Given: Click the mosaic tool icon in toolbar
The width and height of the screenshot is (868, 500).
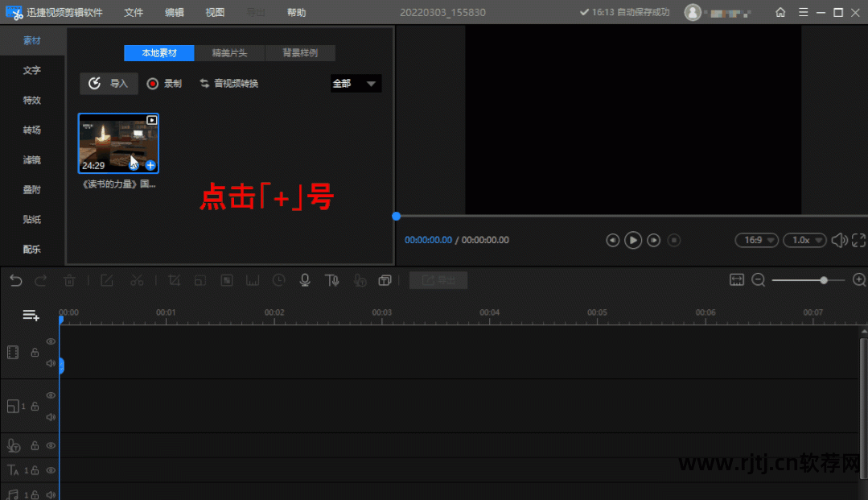Looking at the screenshot, I should 226,280.
